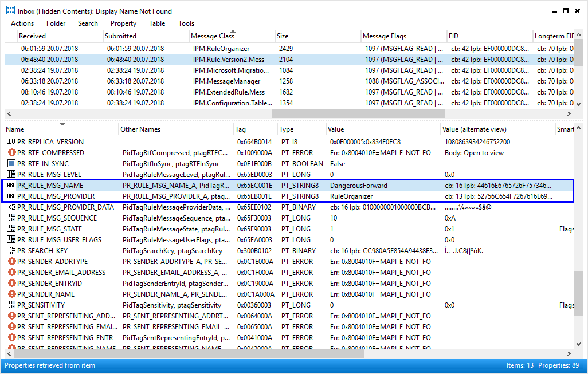Click the MFCMAPI app icon in title bar
The width and height of the screenshot is (588, 374).
tap(10, 10)
